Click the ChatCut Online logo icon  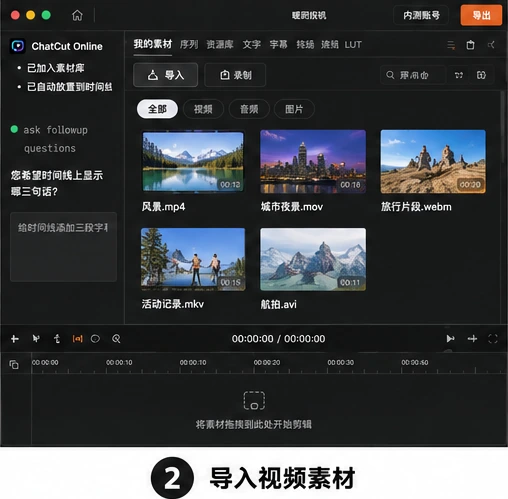click(18, 46)
